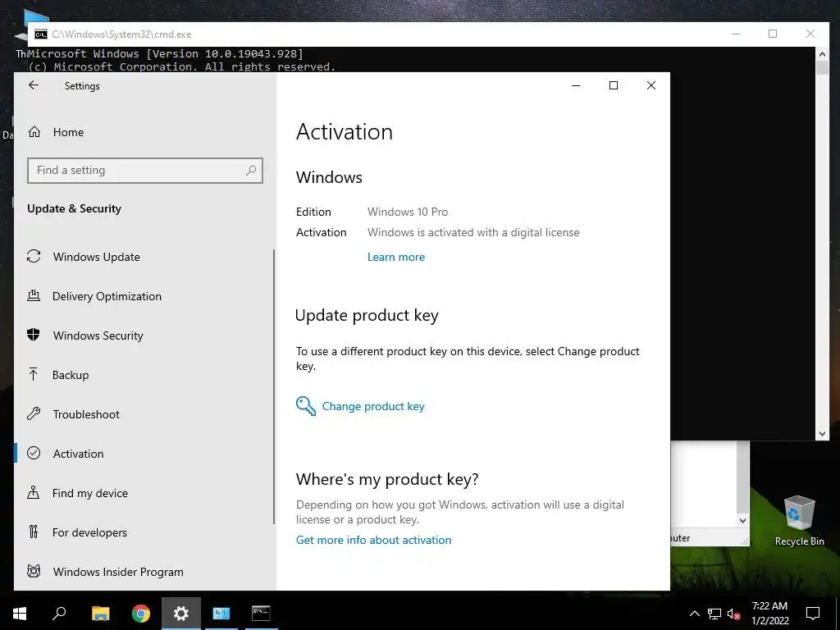This screenshot has height=630, width=840.
Task: Go to Settings Home
Action: [68, 132]
